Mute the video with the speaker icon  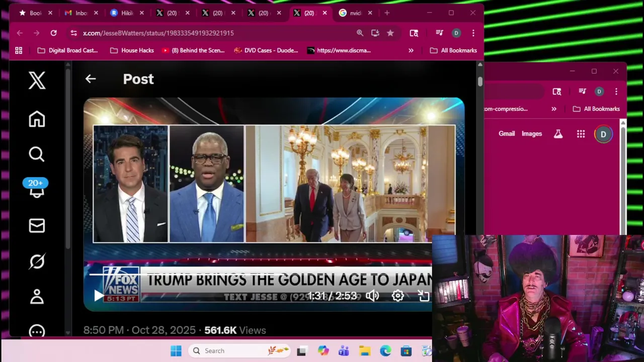(x=372, y=296)
